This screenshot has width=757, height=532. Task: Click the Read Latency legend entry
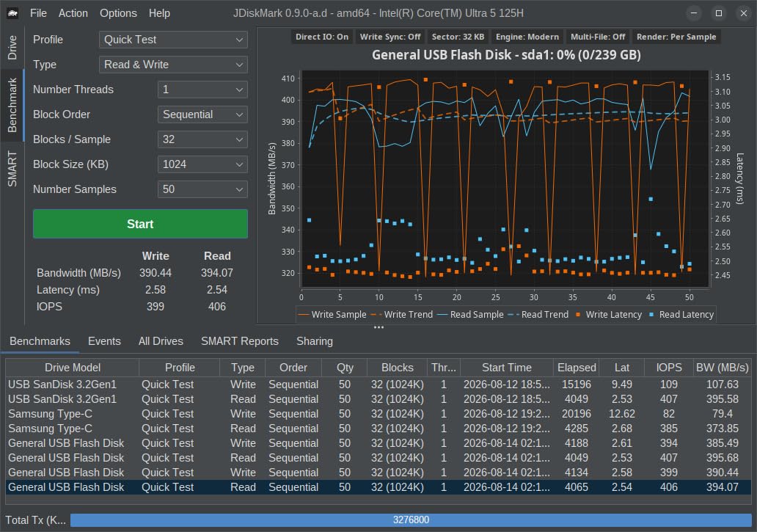coord(681,315)
